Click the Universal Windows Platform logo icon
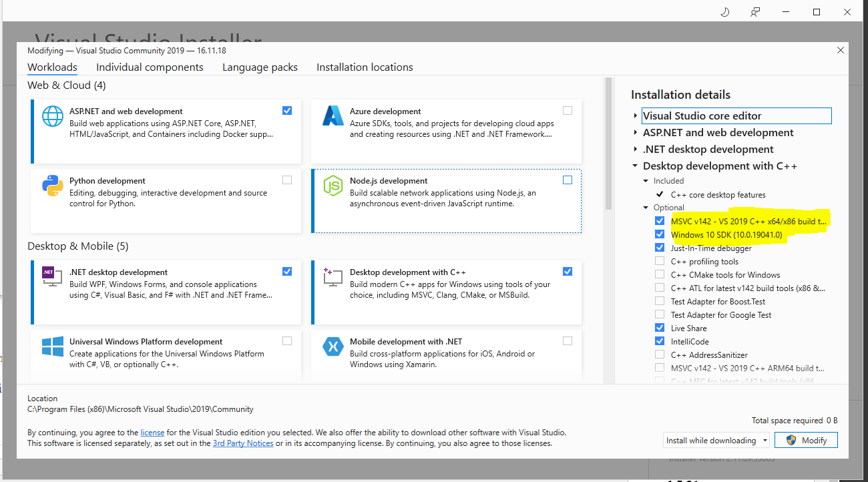 pyautogui.click(x=53, y=346)
